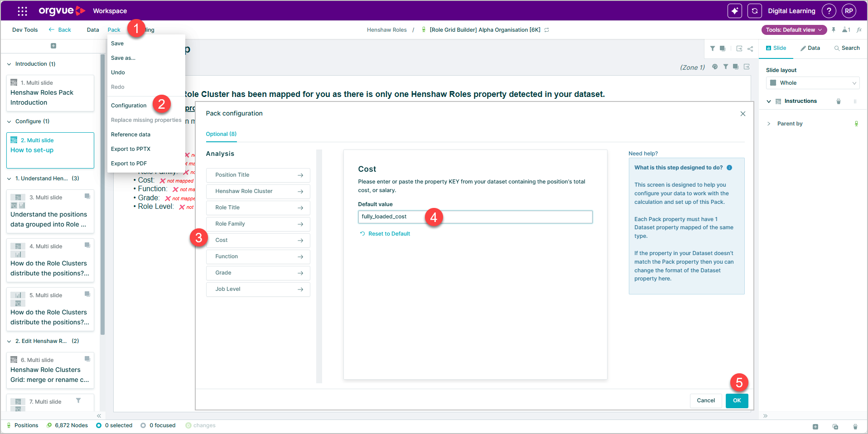Choose Export to PPTX menu item

tap(130, 149)
